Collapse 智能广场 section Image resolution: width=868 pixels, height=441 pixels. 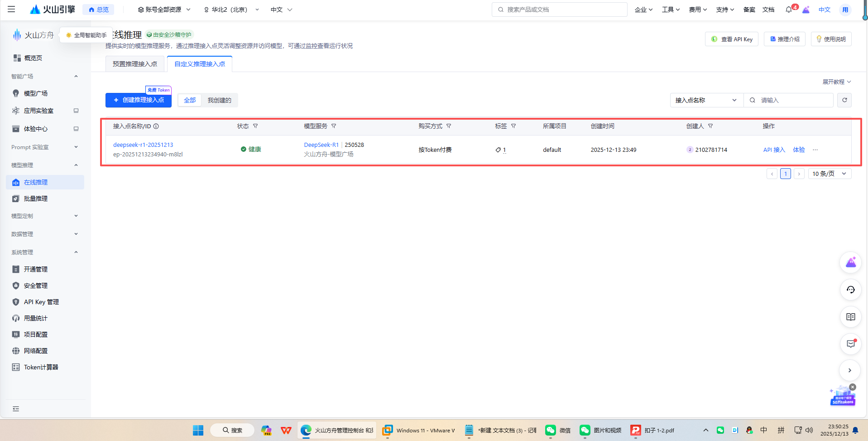76,76
